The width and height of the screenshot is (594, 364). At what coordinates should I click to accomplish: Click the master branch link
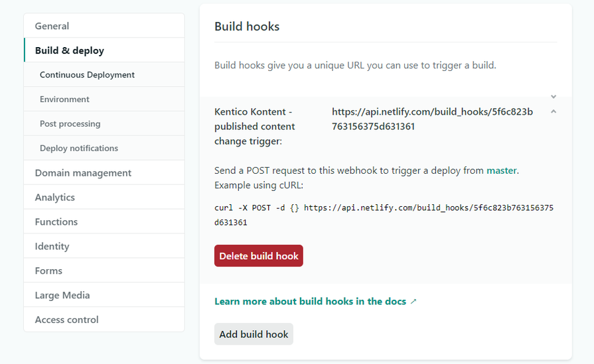(501, 170)
